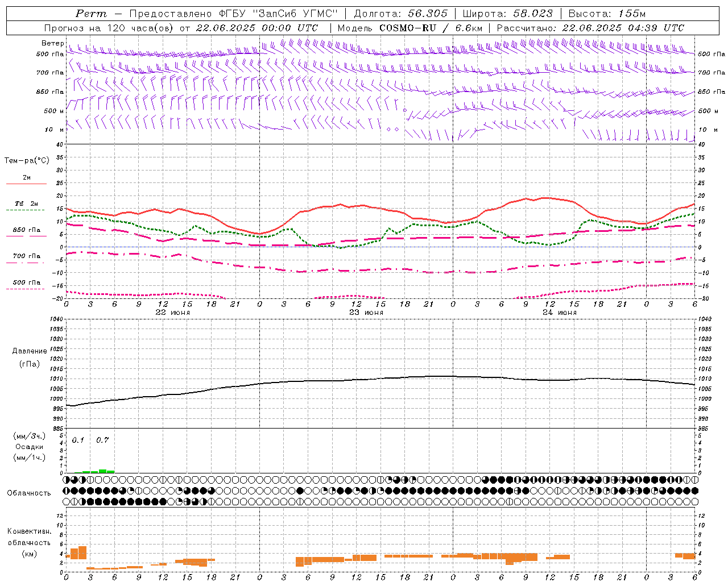Screen dimensions: 728x582
Task: Click the green precipitation bars on chart
Action: [94, 471]
